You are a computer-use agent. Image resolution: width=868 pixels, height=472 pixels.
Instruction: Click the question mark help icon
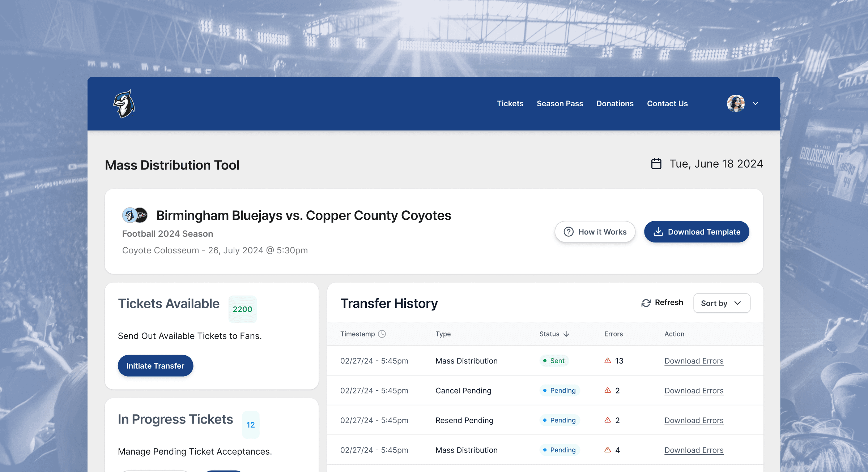[569, 232]
